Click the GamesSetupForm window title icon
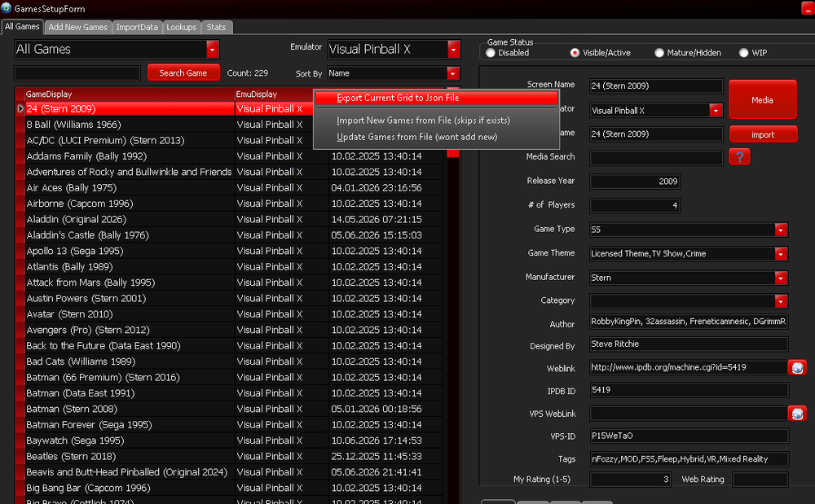The width and height of the screenshot is (815, 504). (x=7, y=8)
